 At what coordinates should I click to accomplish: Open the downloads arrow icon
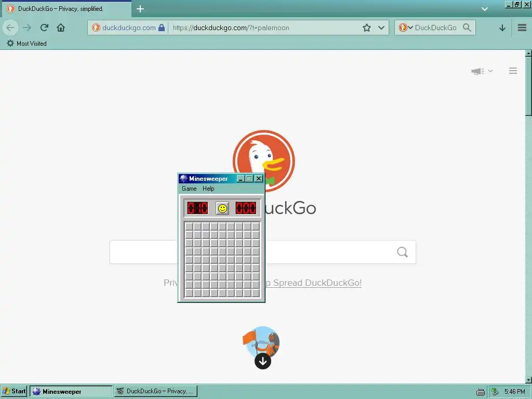tap(502, 28)
